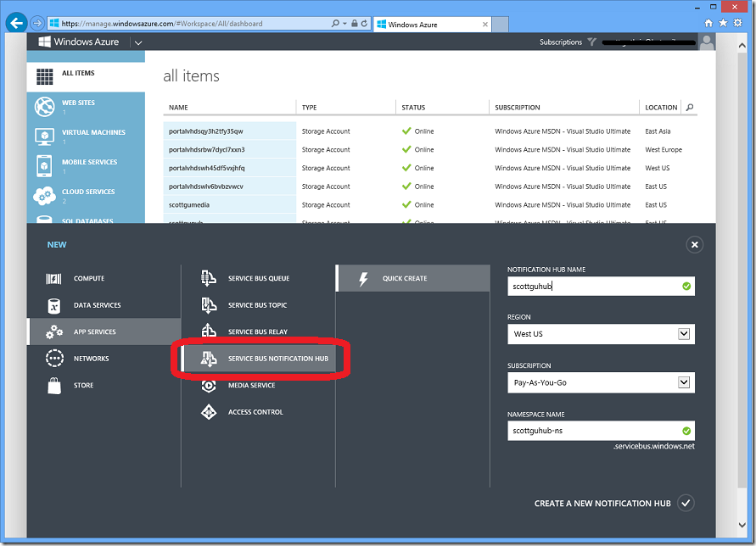
Task: Sort by TYPE column header
Action: pos(309,108)
